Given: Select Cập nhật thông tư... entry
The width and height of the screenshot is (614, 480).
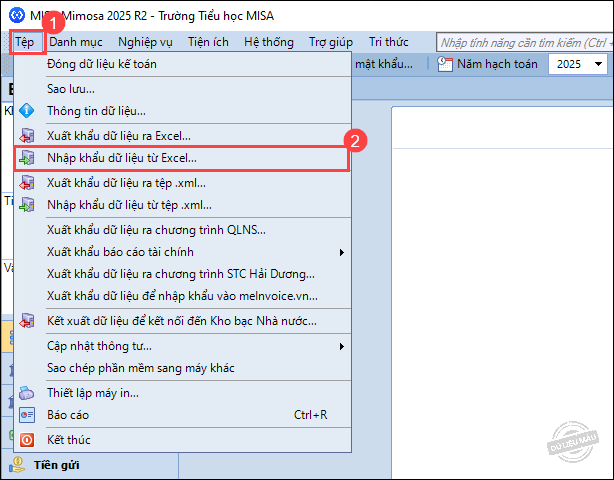Looking at the screenshot, I should (x=182, y=346).
